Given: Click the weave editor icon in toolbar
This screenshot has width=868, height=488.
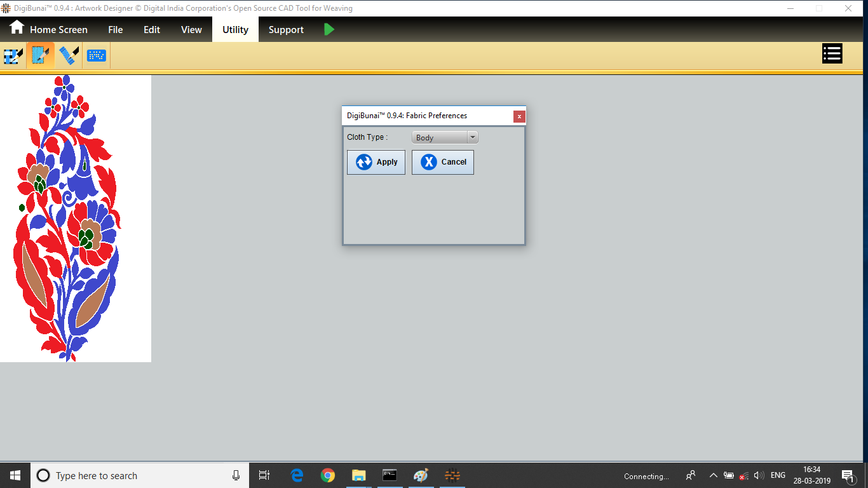Looking at the screenshot, I should [13, 55].
